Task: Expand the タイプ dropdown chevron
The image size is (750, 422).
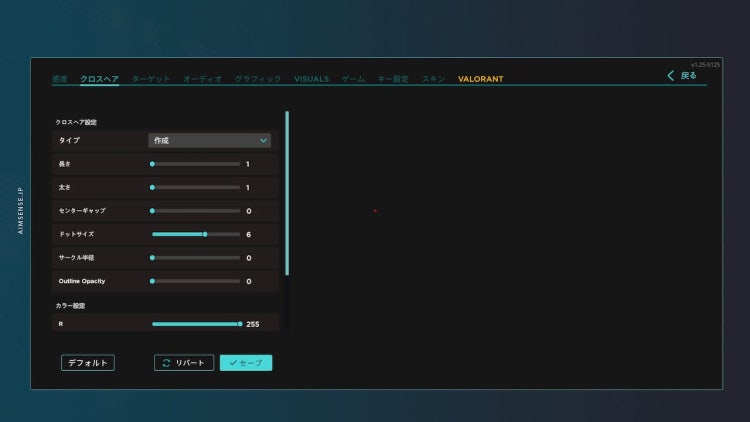Action: 263,140
